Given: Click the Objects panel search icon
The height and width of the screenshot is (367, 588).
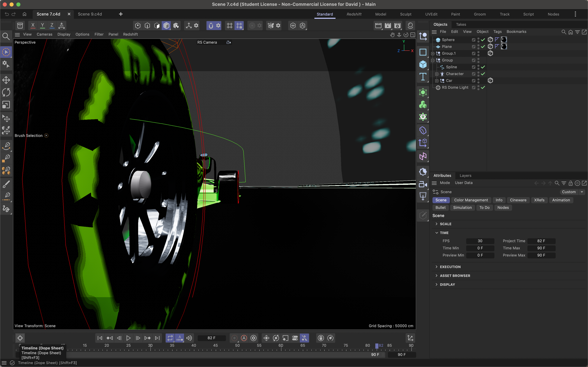Looking at the screenshot, I should 564,32.
